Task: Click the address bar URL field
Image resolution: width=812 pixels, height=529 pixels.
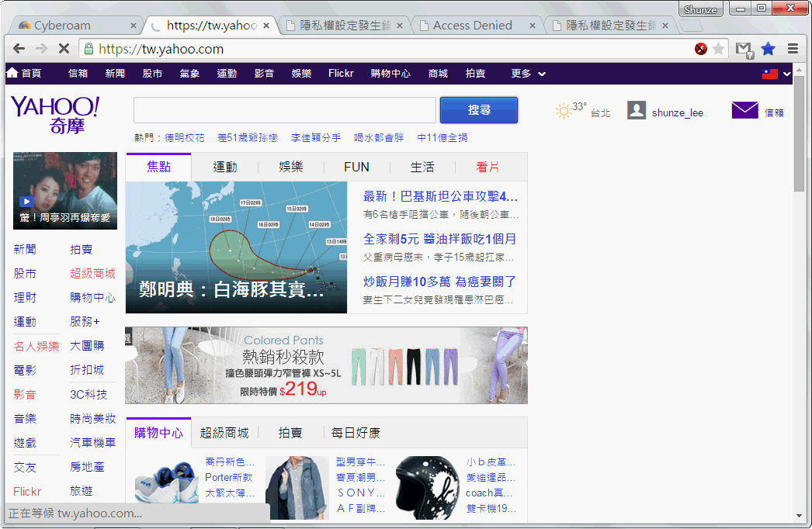Action: tap(394, 49)
